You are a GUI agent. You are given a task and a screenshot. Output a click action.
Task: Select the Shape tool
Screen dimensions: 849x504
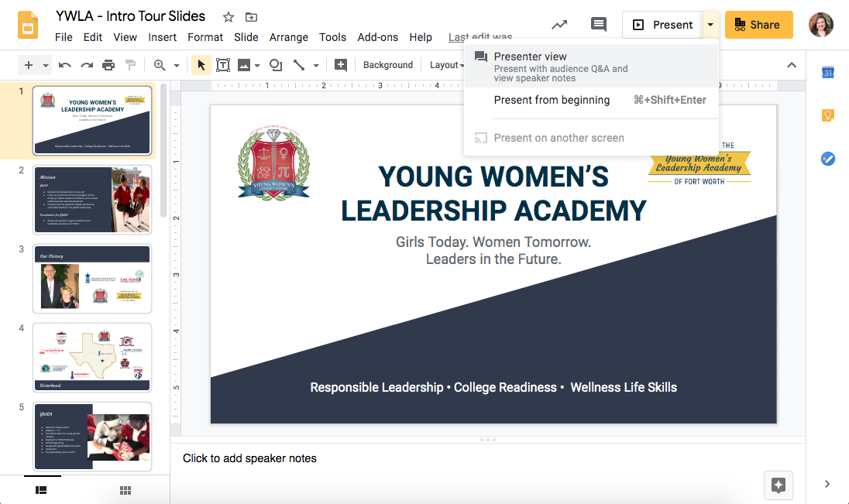coord(276,66)
